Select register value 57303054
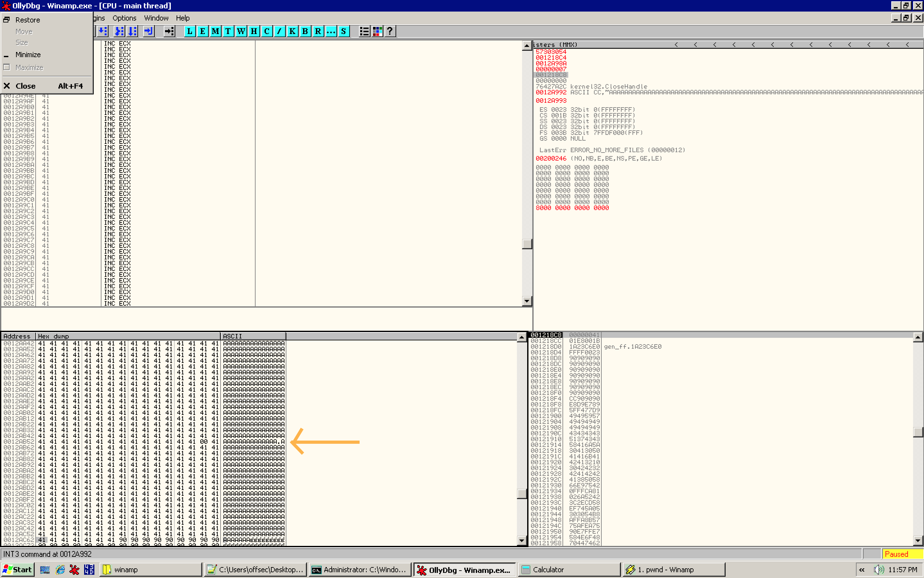Viewport: 924px width, 578px height. pyautogui.click(x=551, y=52)
